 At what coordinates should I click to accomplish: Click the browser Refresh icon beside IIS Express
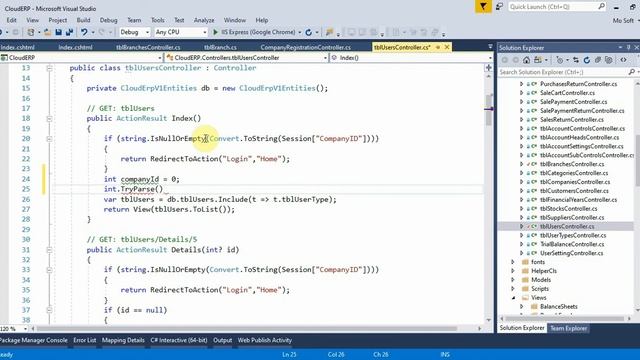309,32
